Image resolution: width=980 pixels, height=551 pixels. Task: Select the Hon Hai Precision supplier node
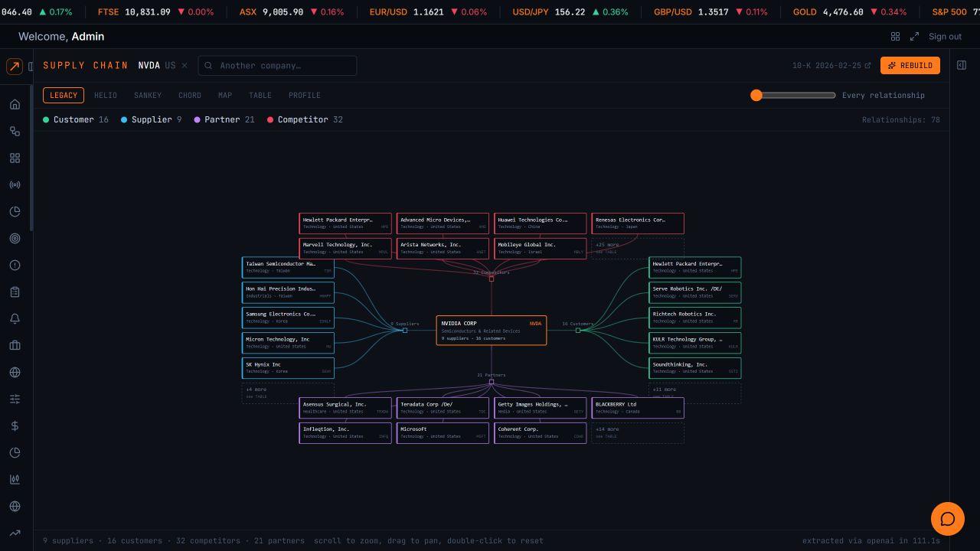coord(288,292)
